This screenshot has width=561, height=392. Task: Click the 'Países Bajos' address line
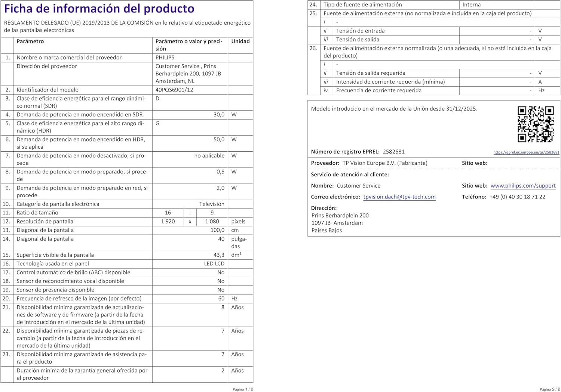[327, 231]
